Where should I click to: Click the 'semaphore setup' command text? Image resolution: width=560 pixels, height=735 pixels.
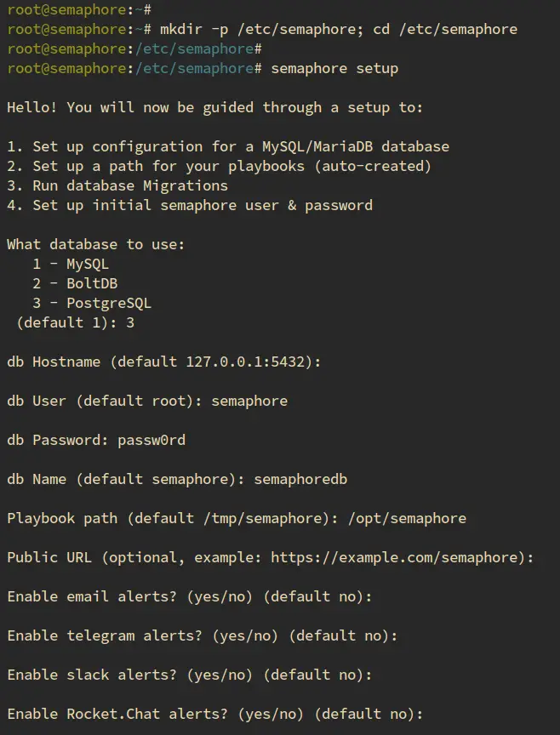(334, 68)
